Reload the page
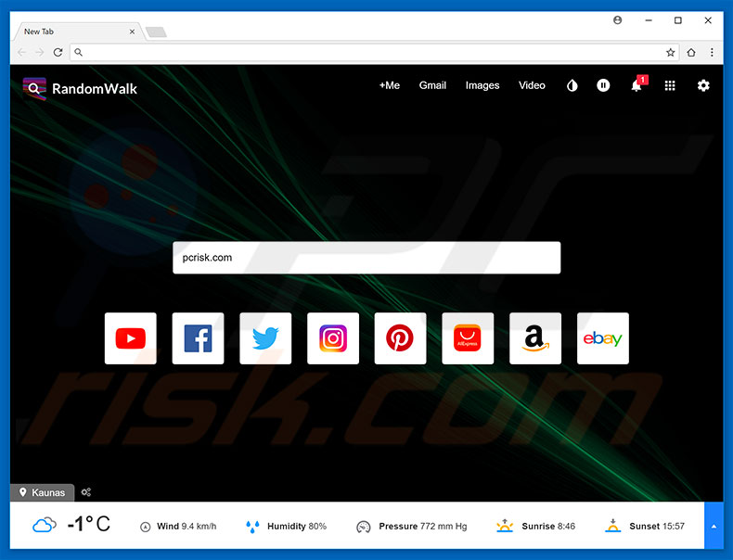 58,52
